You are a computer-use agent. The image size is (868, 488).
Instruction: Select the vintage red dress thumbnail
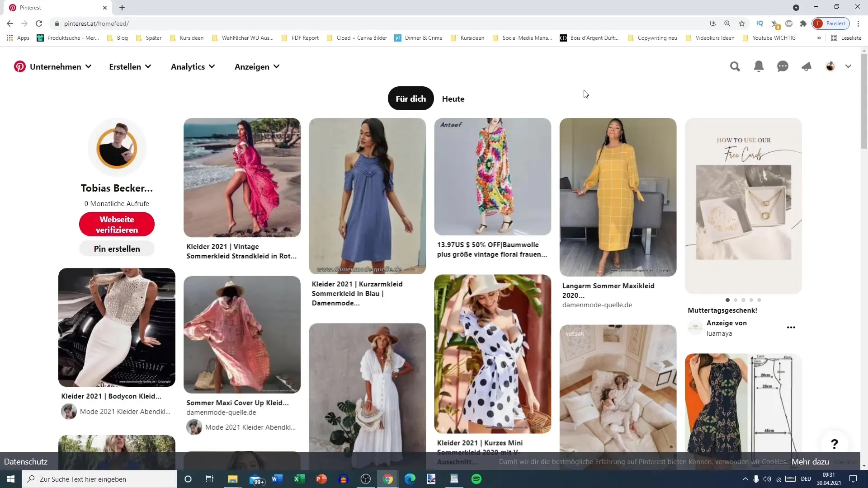242,178
